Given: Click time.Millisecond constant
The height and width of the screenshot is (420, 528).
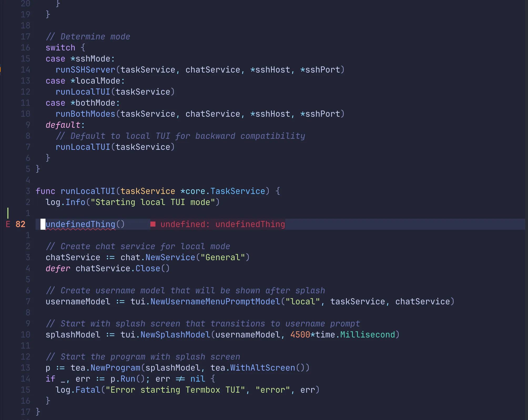Looking at the screenshot, I should [355, 335].
